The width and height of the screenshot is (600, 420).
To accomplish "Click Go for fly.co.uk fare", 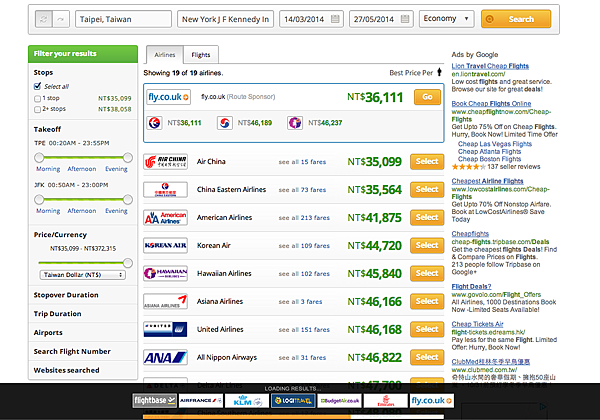I will [x=427, y=97].
